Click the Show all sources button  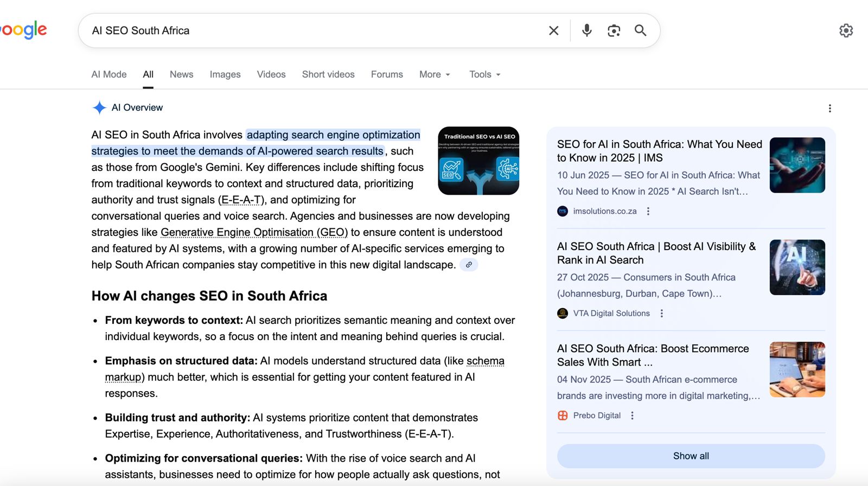(691, 456)
